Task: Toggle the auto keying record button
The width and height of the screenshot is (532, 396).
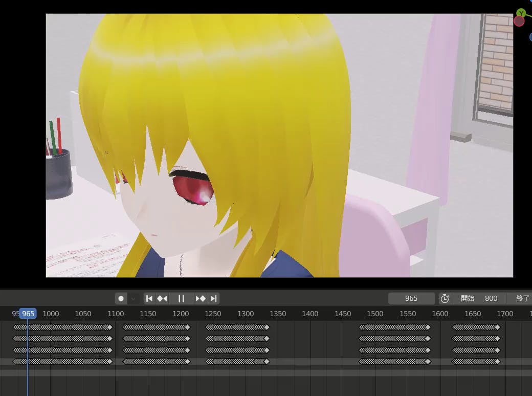Action: click(121, 298)
